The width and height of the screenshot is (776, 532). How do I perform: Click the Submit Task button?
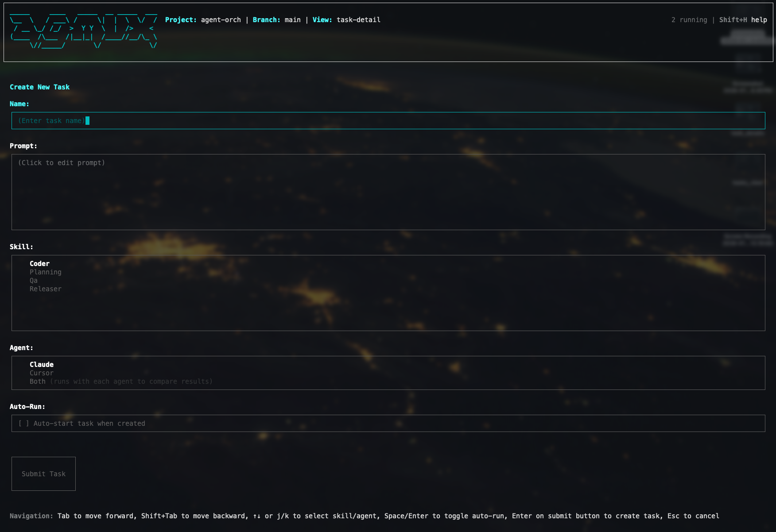click(43, 474)
